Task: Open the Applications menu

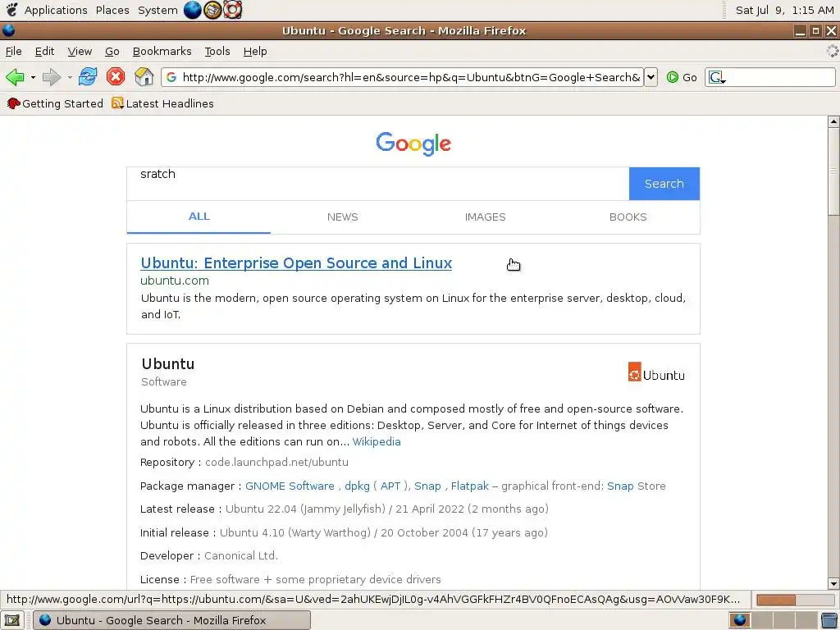Action: pyautogui.click(x=56, y=10)
